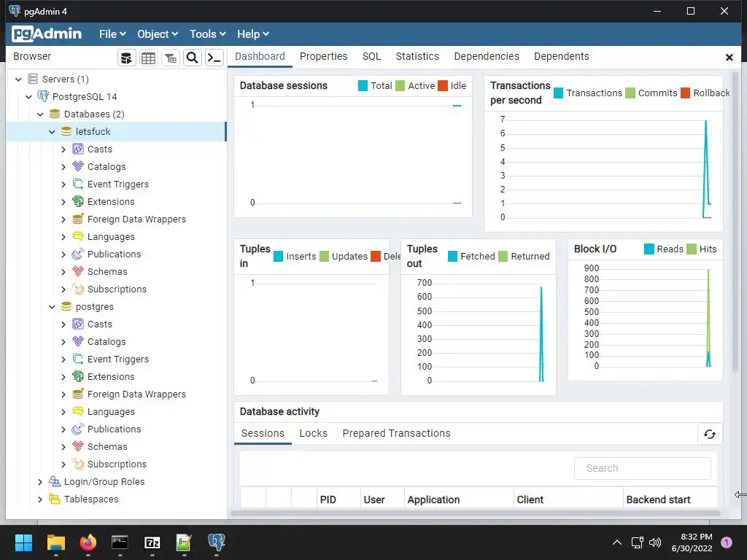Viewport: 747px width, 560px height.
Task: Expand the Tablespaces node
Action: 41,500
